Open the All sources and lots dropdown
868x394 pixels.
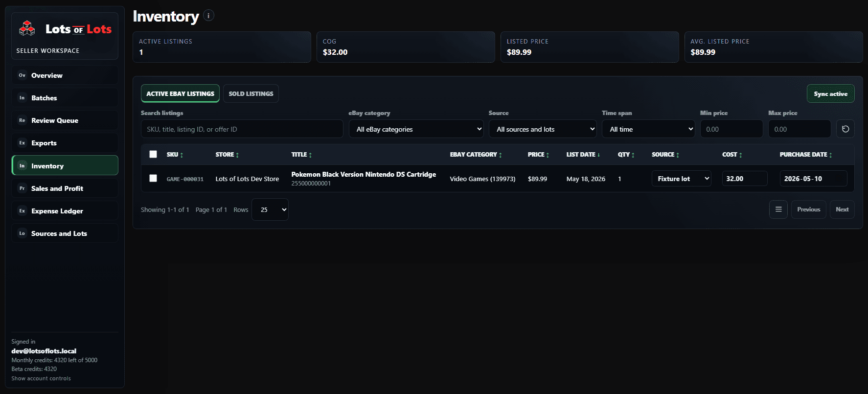coord(543,129)
